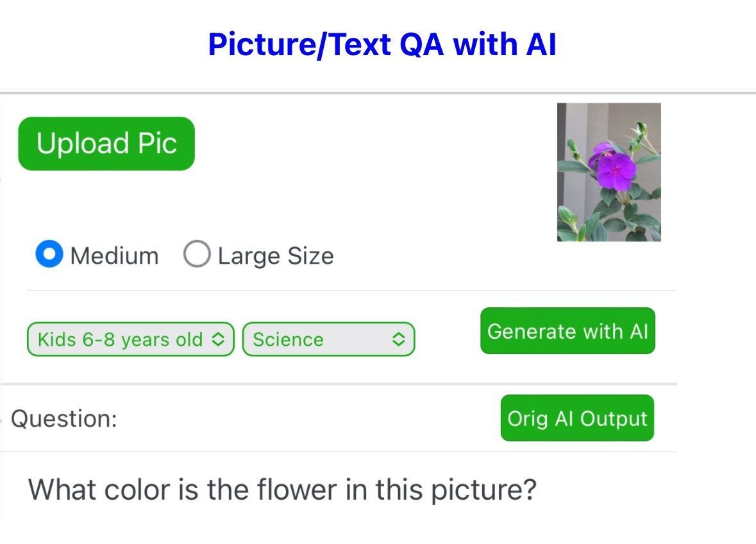This screenshot has height=544, width=756.
Task: Click the Medium label text
Action: (x=114, y=256)
